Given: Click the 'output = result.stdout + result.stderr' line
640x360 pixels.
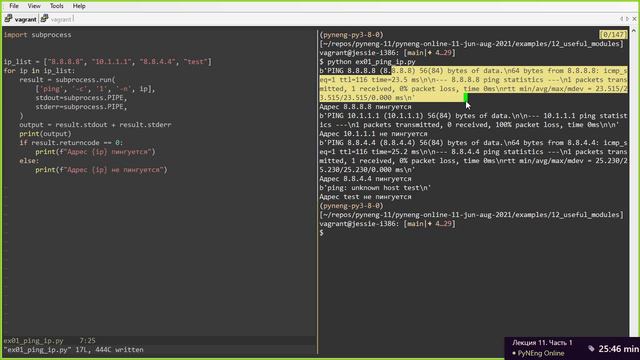Looking at the screenshot, I should point(95,125).
